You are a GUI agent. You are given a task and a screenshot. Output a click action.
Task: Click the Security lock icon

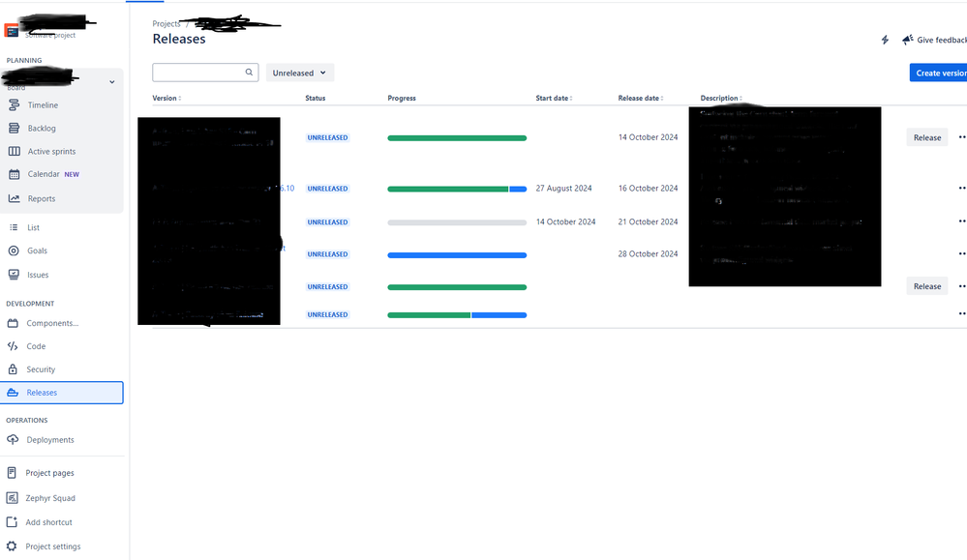(13, 369)
